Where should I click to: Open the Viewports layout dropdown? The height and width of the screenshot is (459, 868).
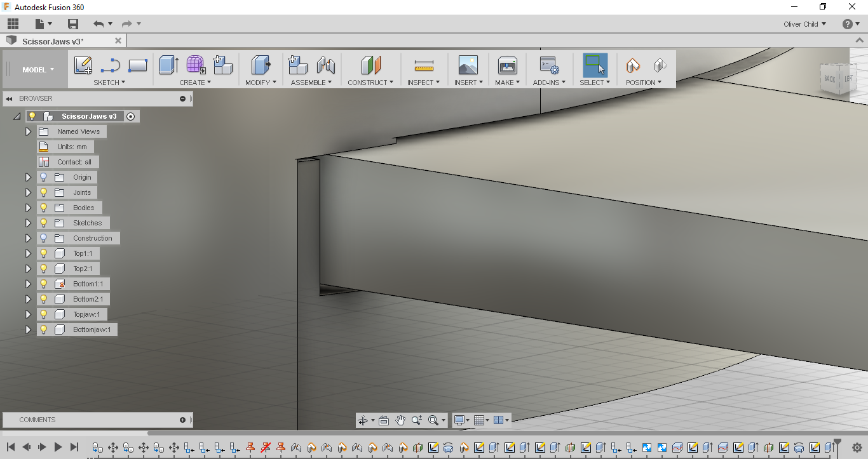(x=502, y=420)
